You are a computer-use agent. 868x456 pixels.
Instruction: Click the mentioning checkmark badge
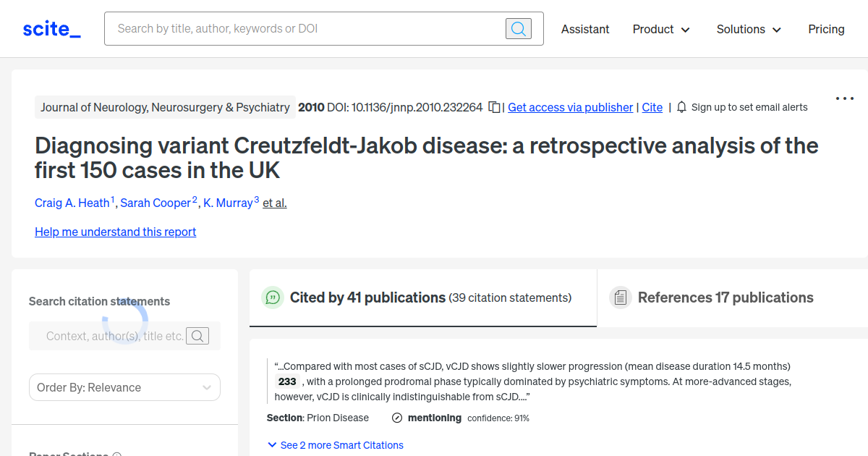tap(396, 418)
